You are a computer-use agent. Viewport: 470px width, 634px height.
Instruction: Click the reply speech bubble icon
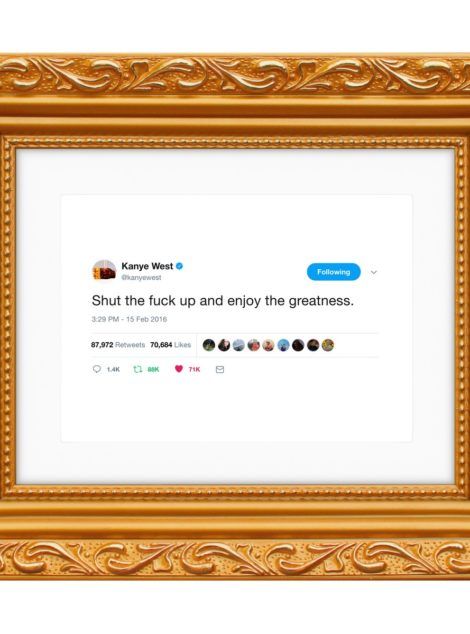click(97, 369)
